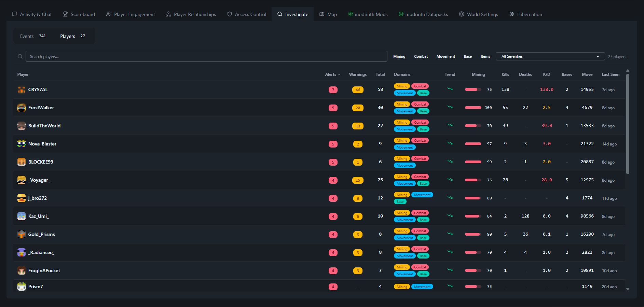Focus the Search players input field

click(206, 57)
